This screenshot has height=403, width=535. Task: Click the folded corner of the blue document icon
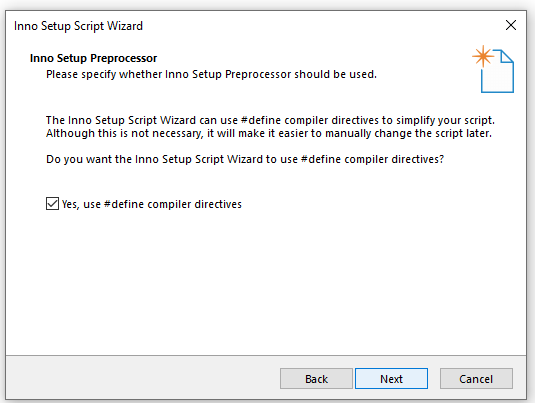507,57
